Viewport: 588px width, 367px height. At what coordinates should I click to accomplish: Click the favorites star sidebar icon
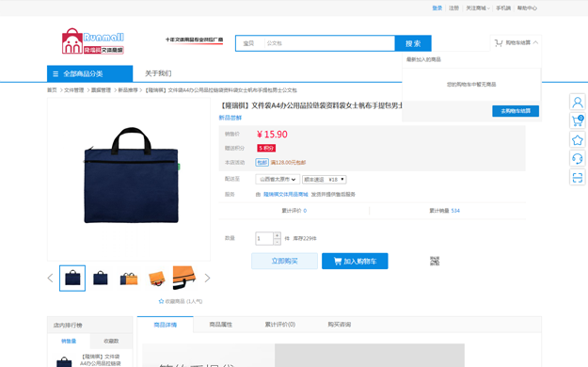pos(578,140)
